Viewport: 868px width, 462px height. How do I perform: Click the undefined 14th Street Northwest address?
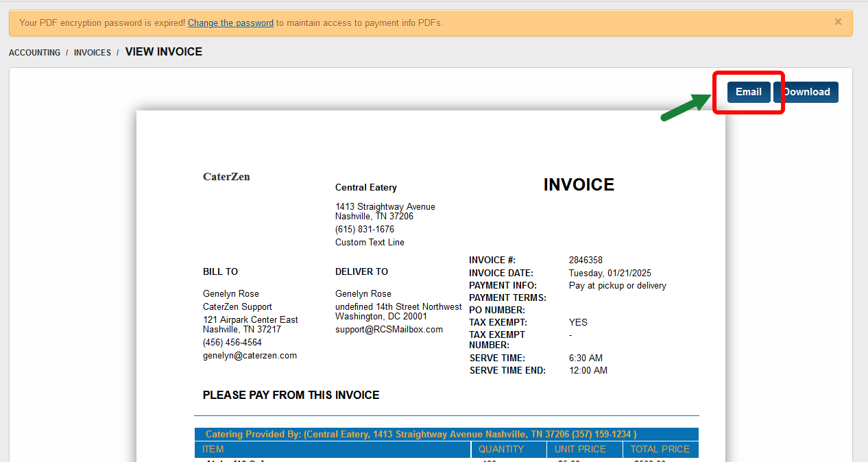[x=398, y=307]
